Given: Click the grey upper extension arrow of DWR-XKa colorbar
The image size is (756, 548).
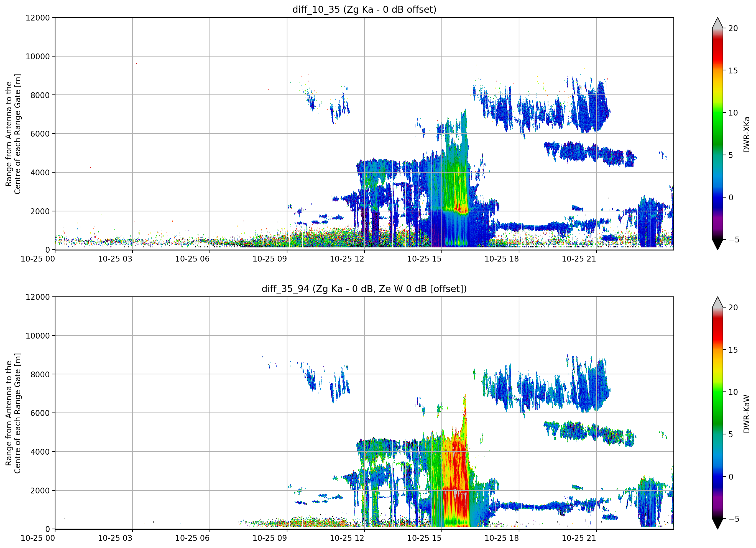Looking at the screenshot, I should point(717,23).
